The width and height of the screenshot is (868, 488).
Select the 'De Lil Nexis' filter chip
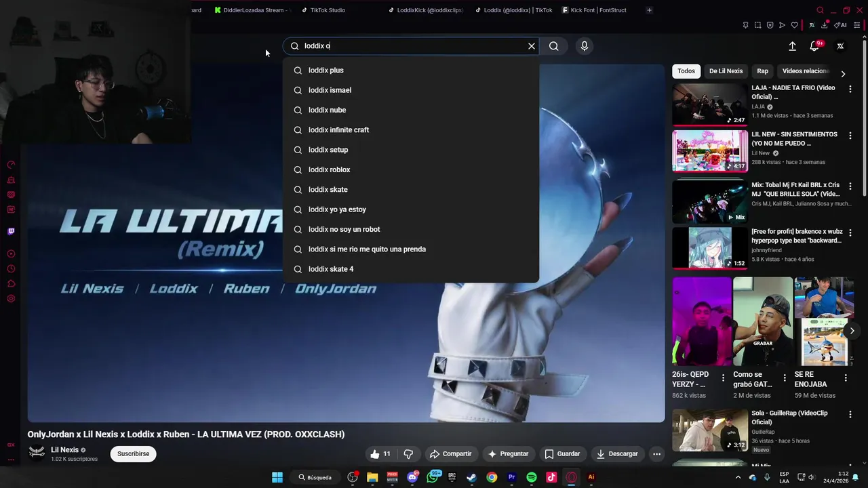click(x=726, y=71)
